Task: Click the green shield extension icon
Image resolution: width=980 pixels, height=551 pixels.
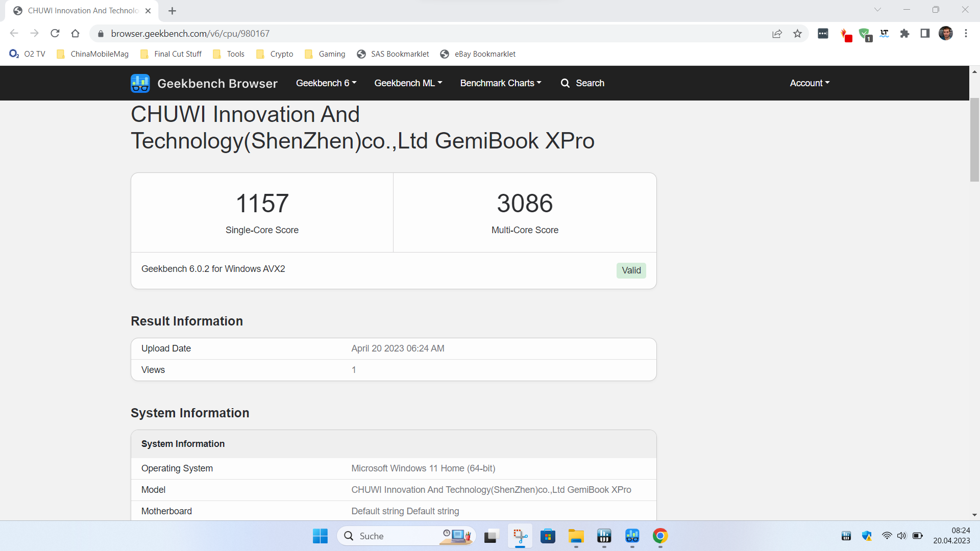Action: click(x=865, y=35)
